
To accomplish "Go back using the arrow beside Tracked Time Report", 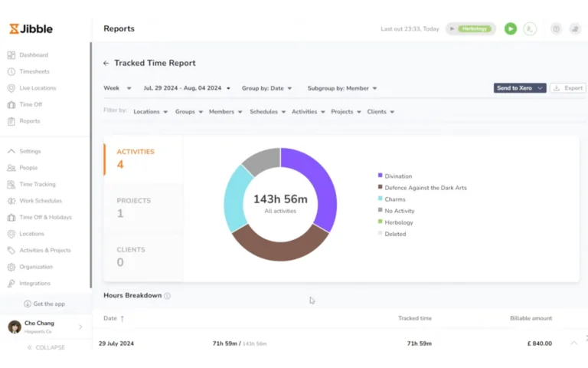I will (x=106, y=63).
